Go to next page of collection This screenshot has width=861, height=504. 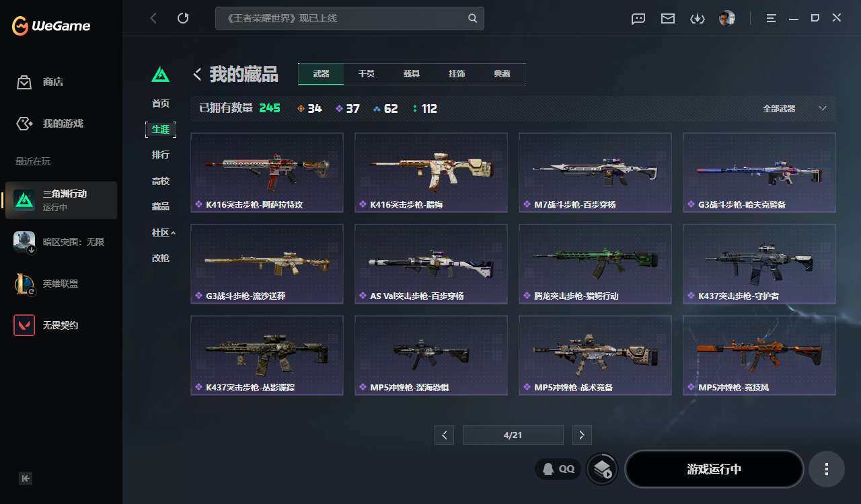(582, 435)
